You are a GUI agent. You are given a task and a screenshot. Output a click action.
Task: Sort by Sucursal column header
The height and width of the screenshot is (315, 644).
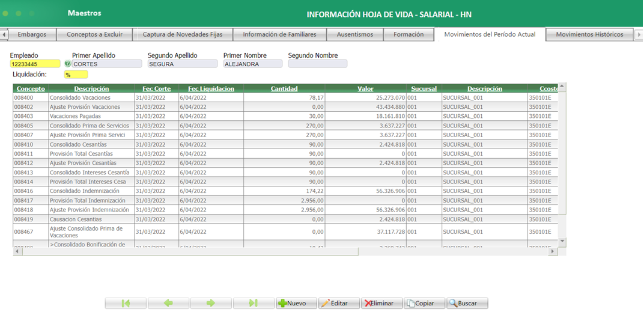pos(424,88)
